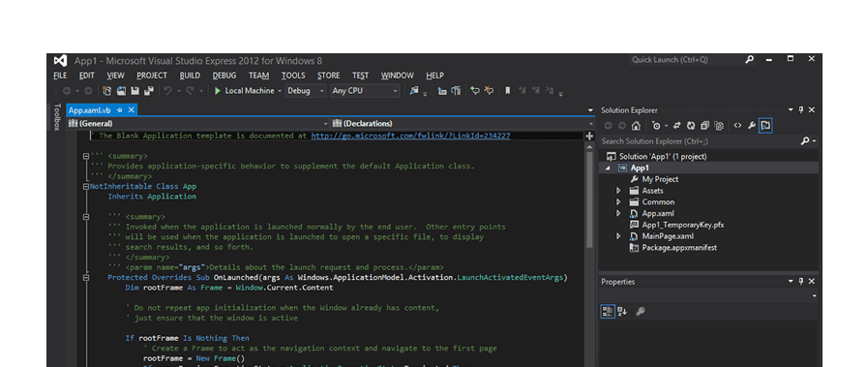Click the Quick Launch search box

point(685,60)
